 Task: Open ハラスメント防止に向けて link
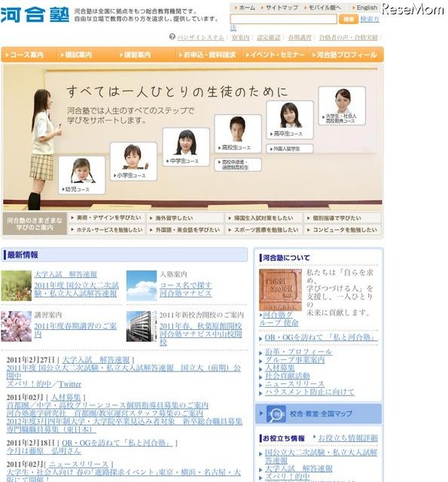pyautogui.click(x=309, y=392)
